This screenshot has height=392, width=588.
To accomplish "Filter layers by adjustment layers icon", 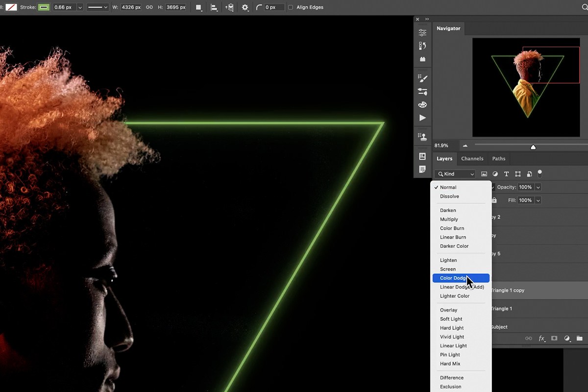I will point(495,174).
